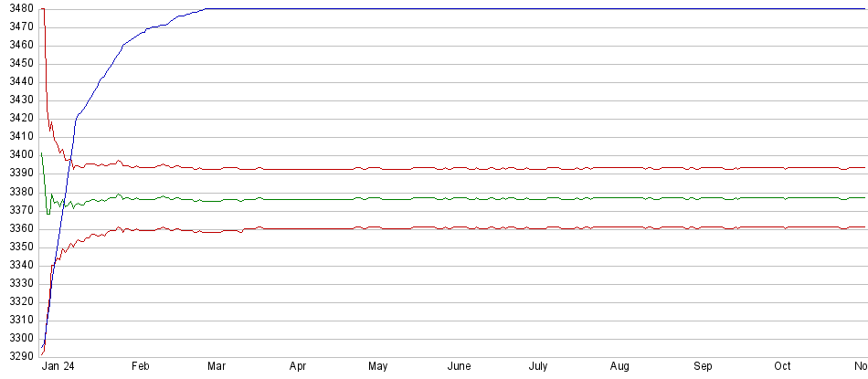Click the upper red line above the Aug label
This screenshot has height=379, width=868.
619,168
